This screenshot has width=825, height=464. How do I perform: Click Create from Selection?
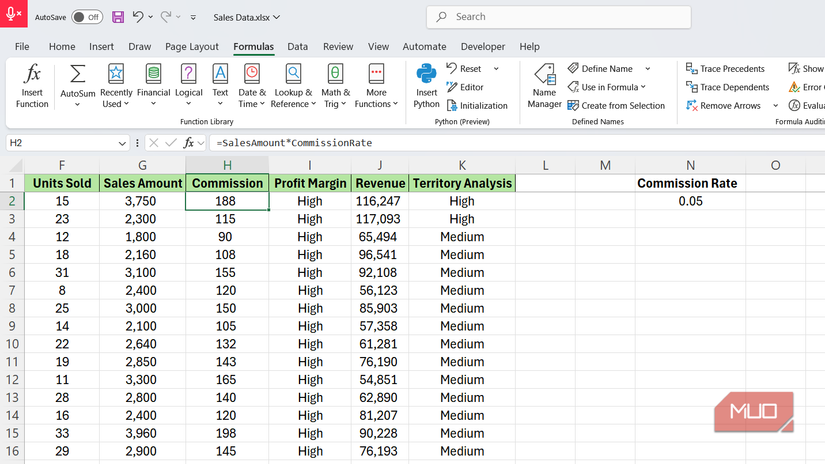616,105
